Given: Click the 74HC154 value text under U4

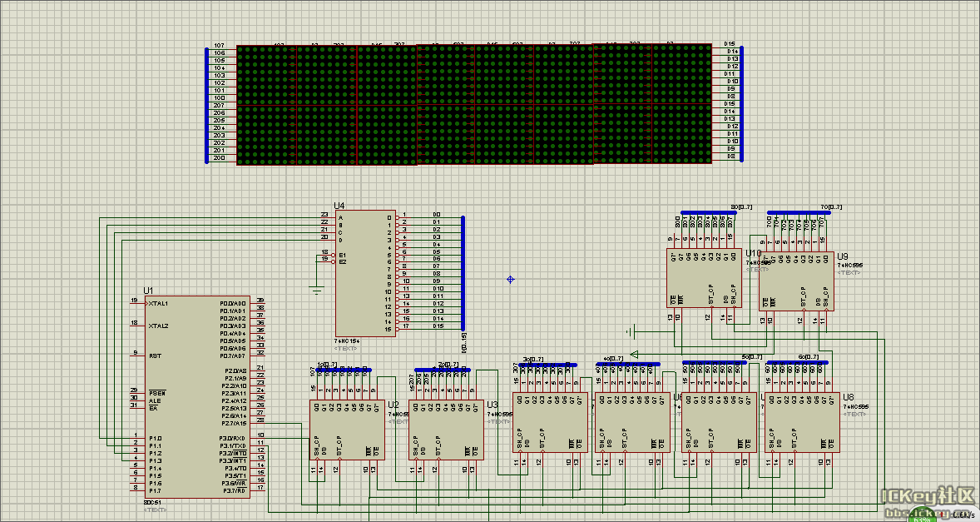Looking at the screenshot, I should (x=347, y=341).
